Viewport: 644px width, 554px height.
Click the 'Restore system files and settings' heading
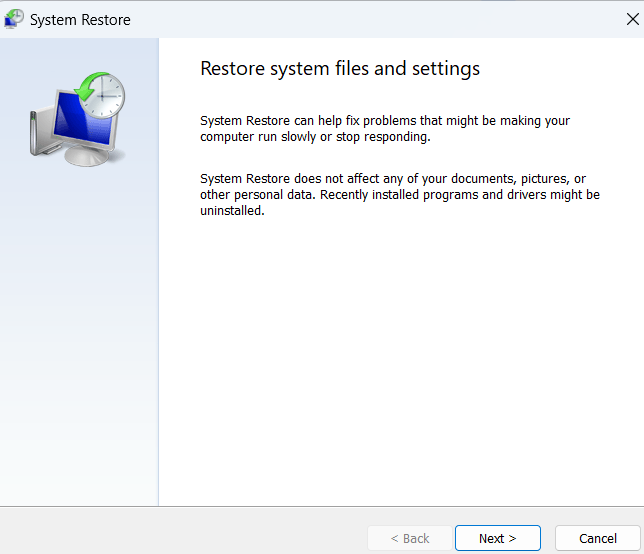pyautogui.click(x=340, y=69)
